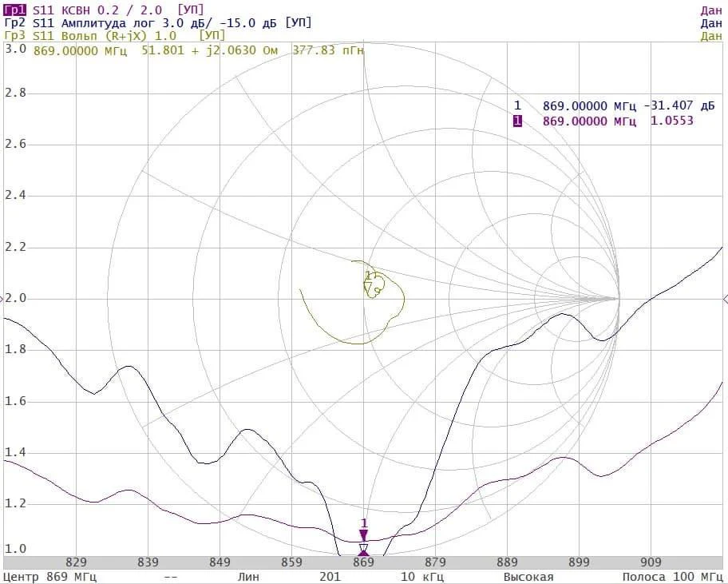728x584 pixels.
Task: Click the bottom marker triangle on frequency axis
Action: [364, 550]
